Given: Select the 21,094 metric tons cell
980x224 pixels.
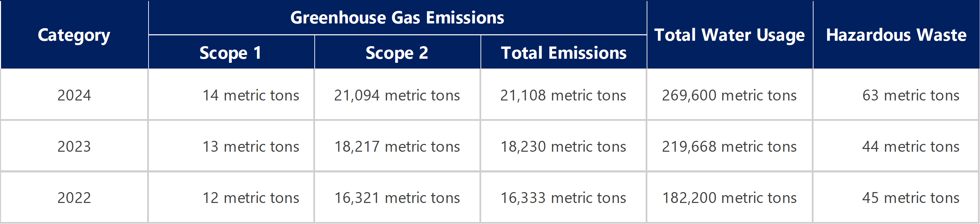Looking at the screenshot, I should [397, 95].
